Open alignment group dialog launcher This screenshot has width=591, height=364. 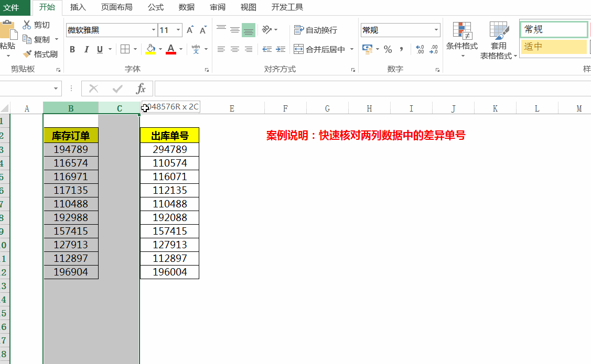(353, 70)
